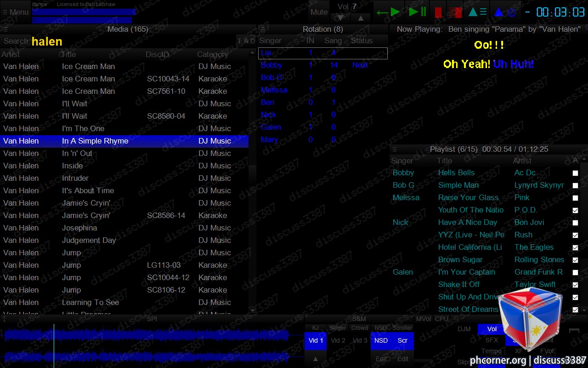Sort media list by DiscID column

click(x=157, y=54)
